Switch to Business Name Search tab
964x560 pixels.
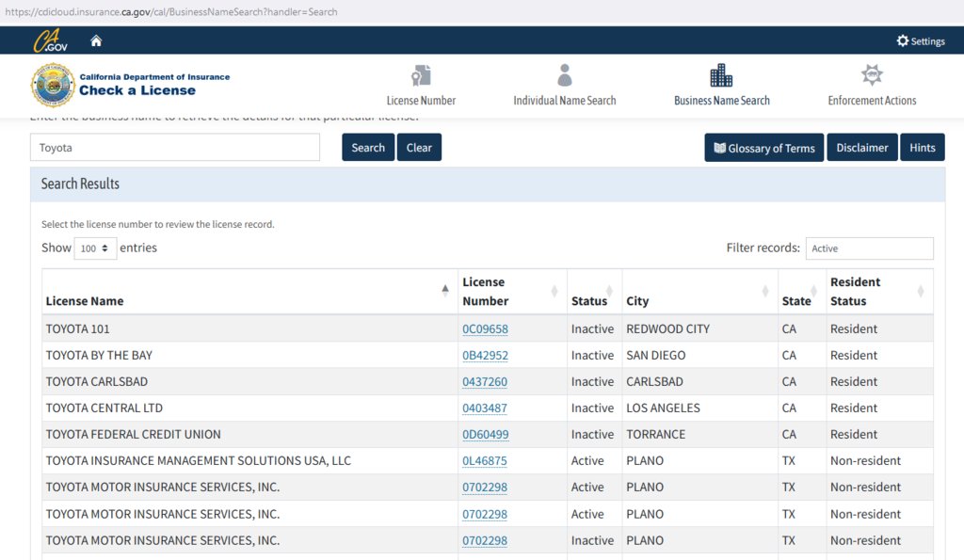click(722, 100)
